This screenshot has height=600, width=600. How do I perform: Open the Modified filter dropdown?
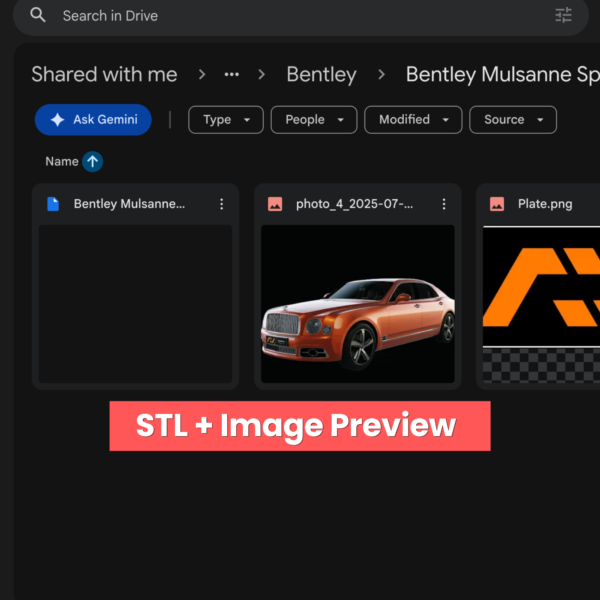tap(413, 120)
